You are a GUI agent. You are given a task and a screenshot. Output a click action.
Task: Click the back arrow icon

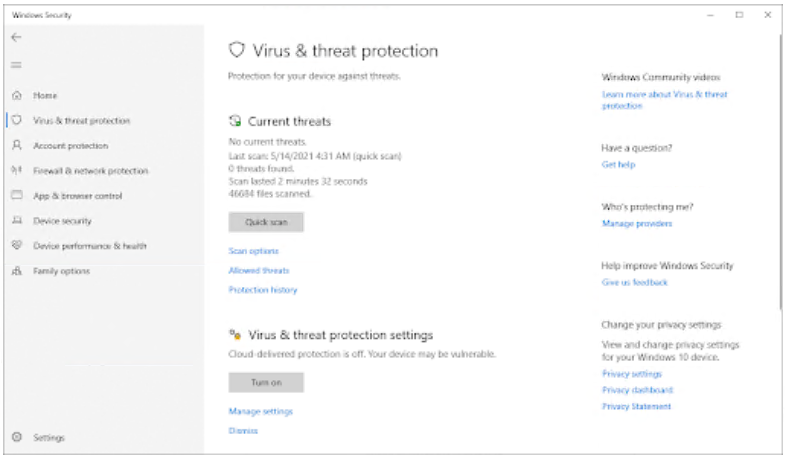coord(16,37)
